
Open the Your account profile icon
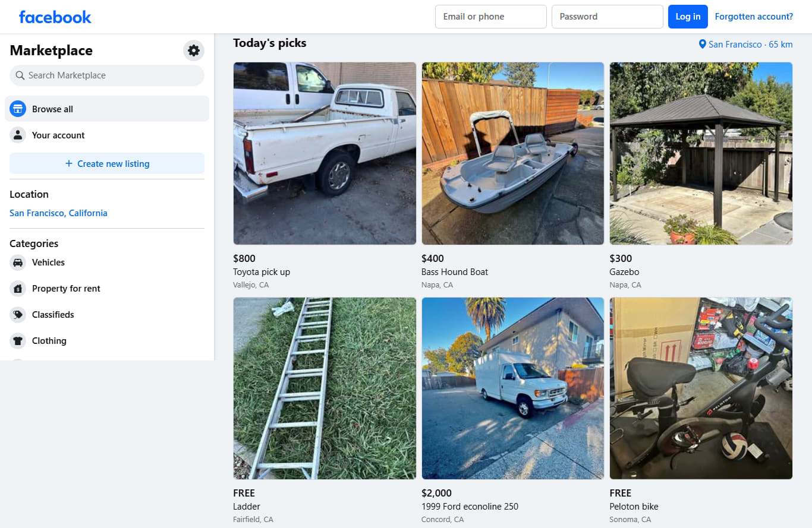click(18, 135)
